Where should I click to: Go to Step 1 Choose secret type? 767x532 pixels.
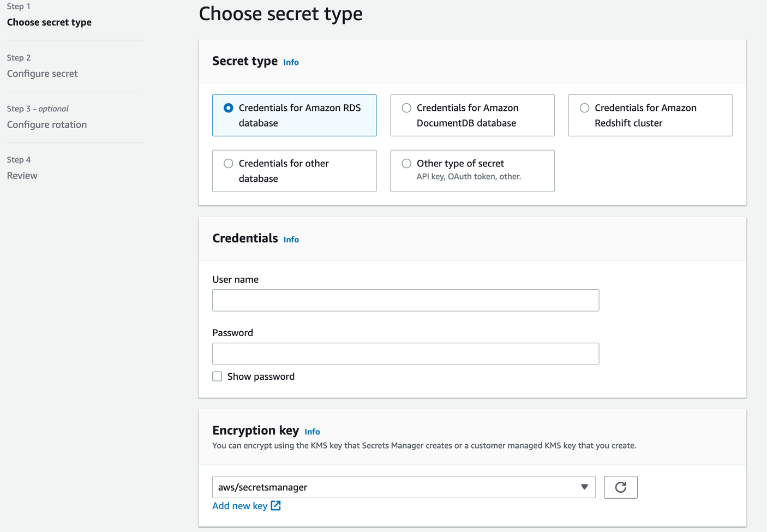pyautogui.click(x=49, y=22)
